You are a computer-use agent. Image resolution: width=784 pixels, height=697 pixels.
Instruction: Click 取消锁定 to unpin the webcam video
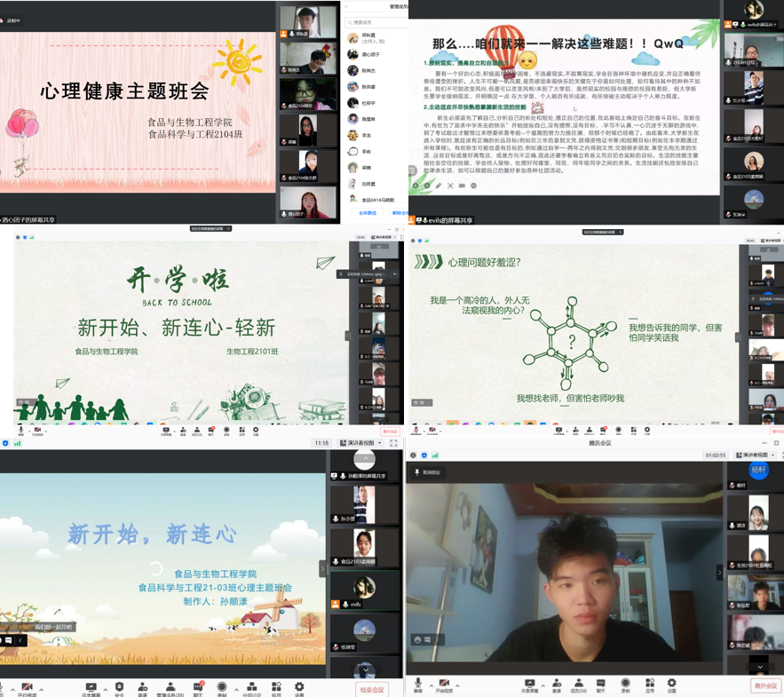tap(429, 473)
